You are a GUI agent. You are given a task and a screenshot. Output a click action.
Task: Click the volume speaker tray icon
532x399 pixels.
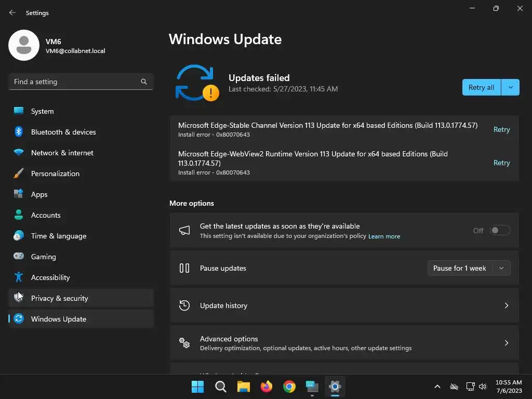coord(483,387)
